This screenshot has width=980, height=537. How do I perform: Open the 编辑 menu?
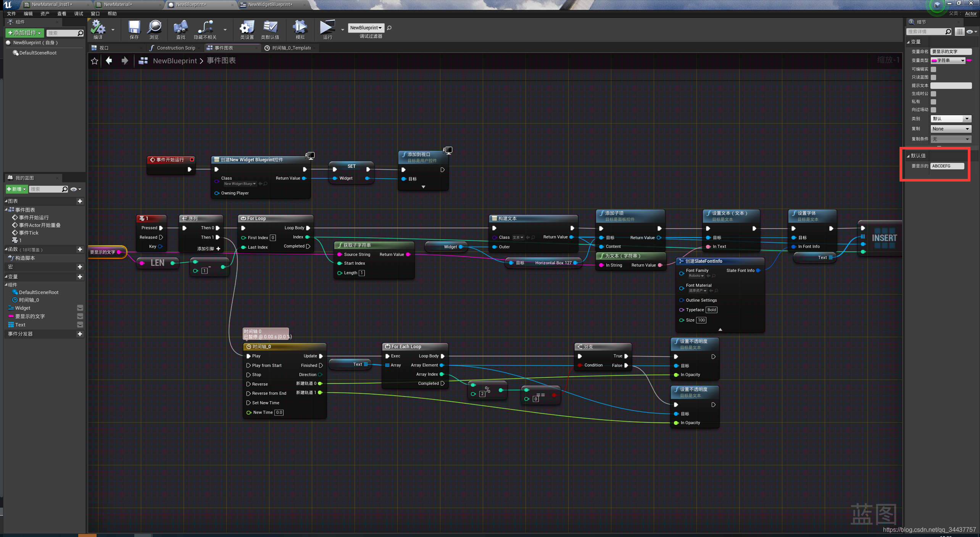(28, 14)
